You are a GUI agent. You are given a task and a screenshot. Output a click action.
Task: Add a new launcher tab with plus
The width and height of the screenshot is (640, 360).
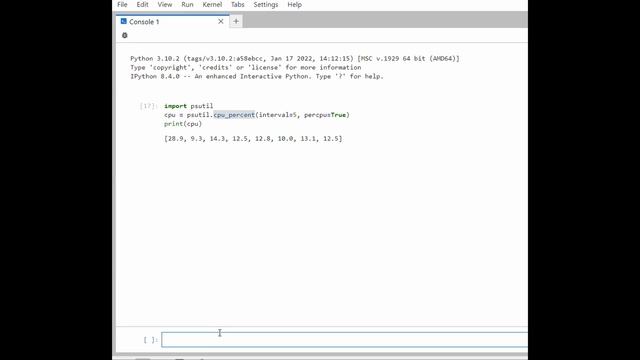coord(236,21)
